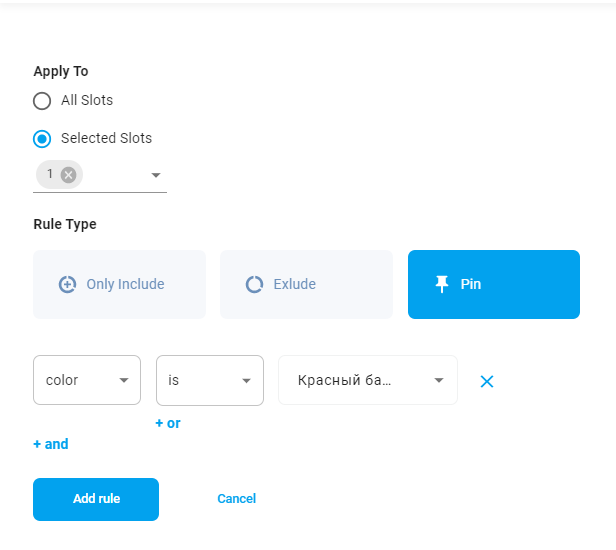The height and width of the screenshot is (550, 616).
Task: Expand the selected slots dropdown arrow
Action: 156,175
